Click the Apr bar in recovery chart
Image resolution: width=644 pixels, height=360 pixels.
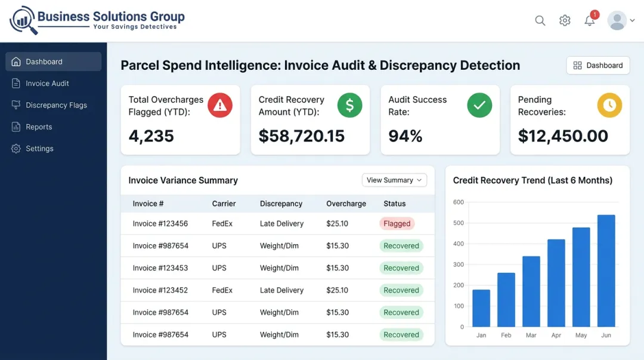pyautogui.click(x=556, y=283)
